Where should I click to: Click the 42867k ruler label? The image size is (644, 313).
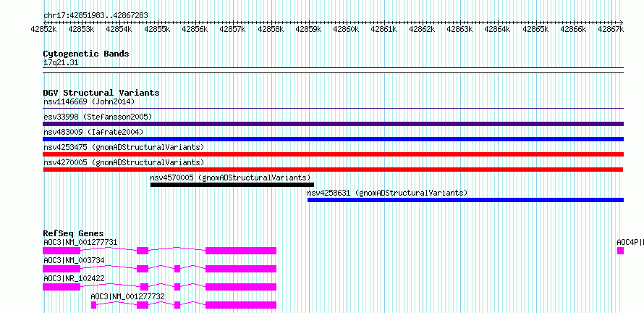611,29
